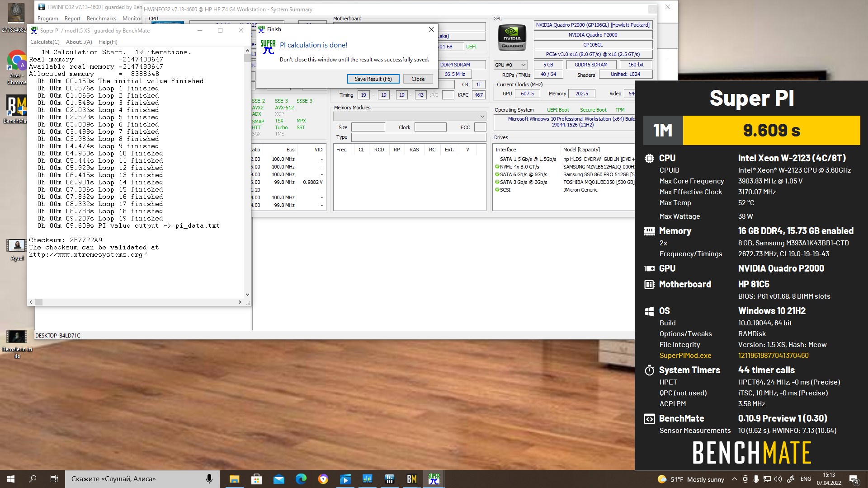
Task: Click GPU clock value 607.5
Action: click(x=527, y=94)
